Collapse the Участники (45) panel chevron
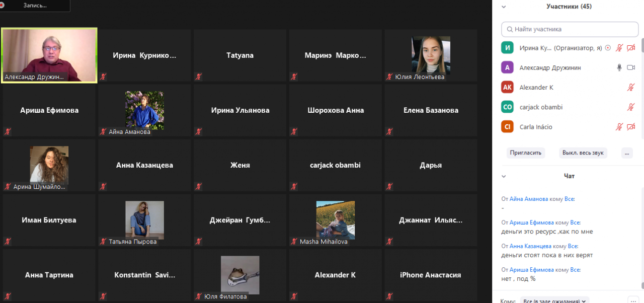This screenshot has height=303, width=644. 504,7
